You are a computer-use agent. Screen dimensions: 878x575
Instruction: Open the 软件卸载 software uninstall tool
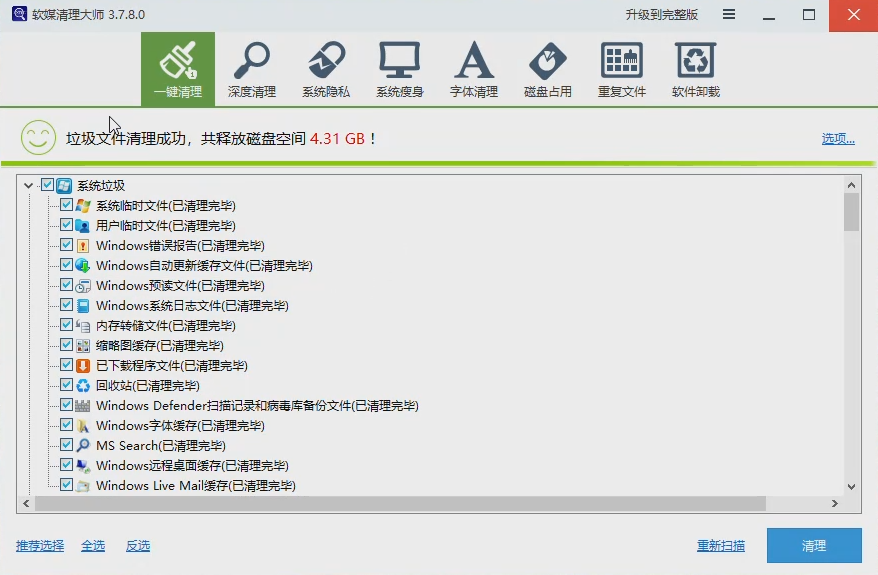(x=695, y=69)
